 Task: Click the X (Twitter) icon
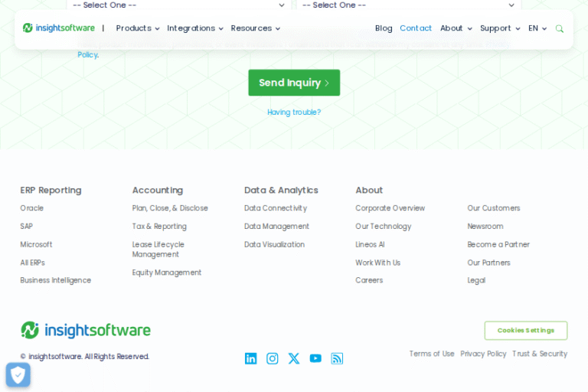[294, 358]
